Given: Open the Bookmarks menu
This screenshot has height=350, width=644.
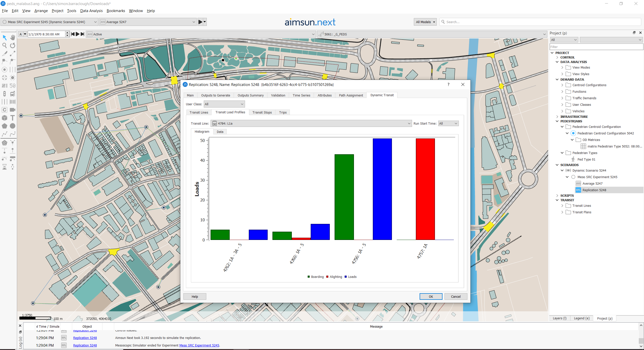Looking at the screenshot, I should pos(116,11).
